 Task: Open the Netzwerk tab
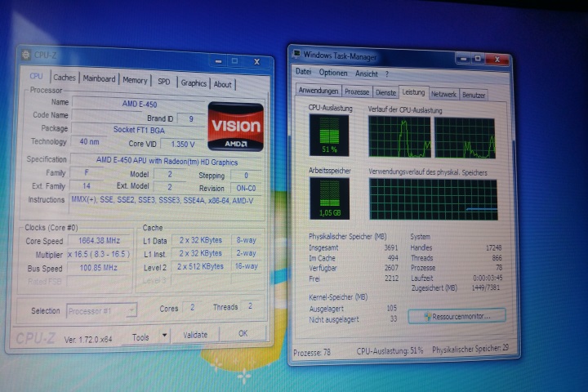point(443,94)
